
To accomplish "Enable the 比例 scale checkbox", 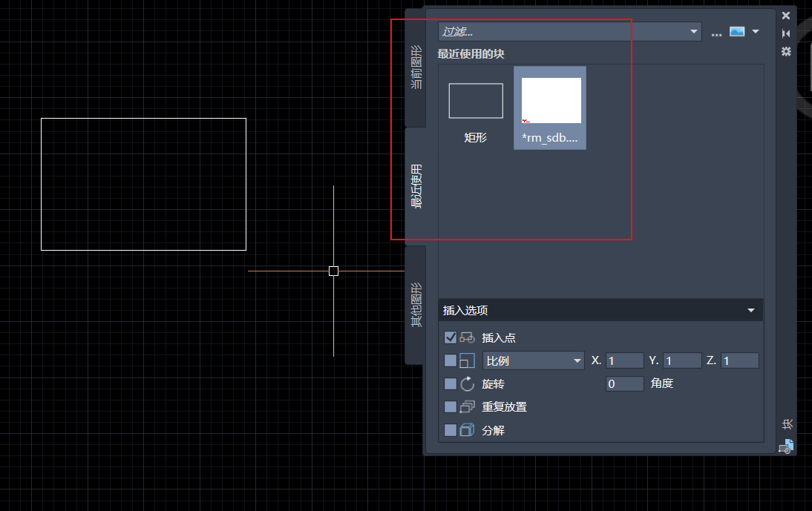I will [451, 360].
